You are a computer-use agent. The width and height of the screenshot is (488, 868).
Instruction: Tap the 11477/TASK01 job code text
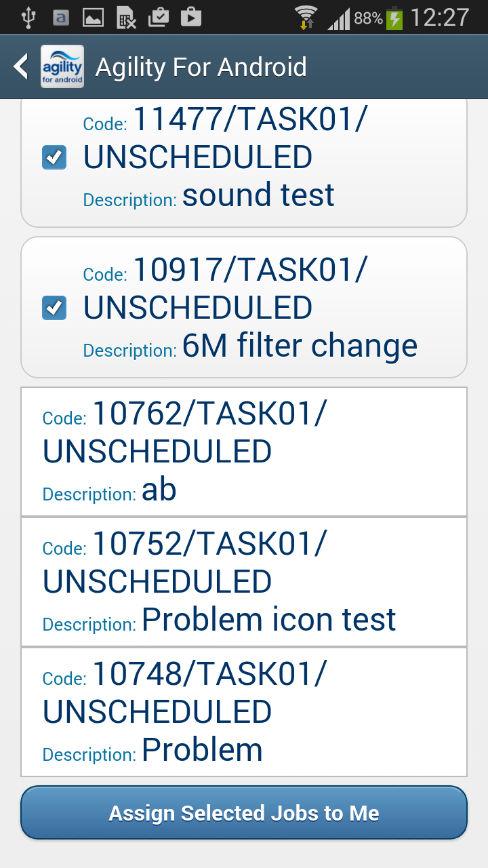point(251,121)
